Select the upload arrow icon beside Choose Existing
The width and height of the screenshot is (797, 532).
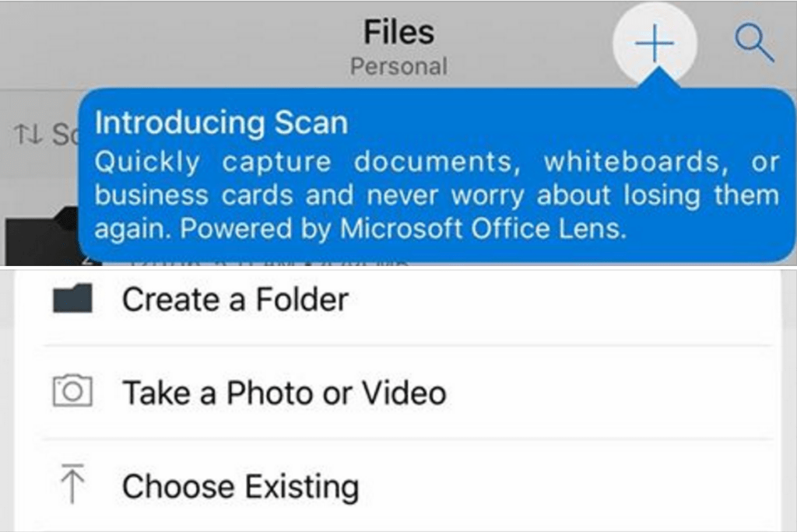pyautogui.click(x=72, y=485)
